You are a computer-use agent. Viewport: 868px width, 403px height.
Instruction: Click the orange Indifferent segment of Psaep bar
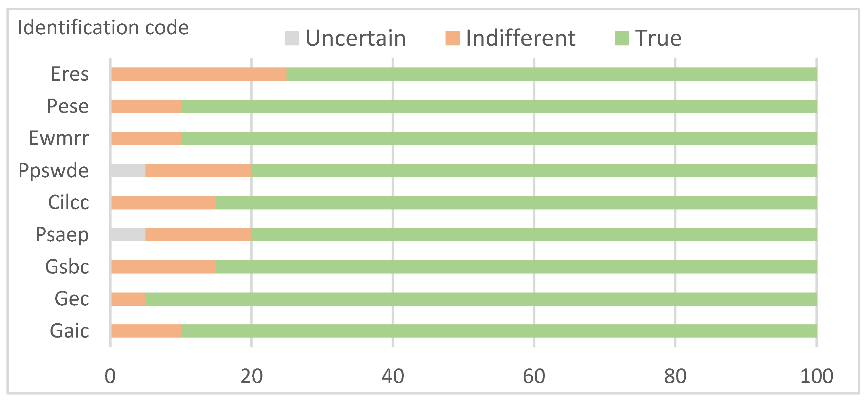coord(198,235)
